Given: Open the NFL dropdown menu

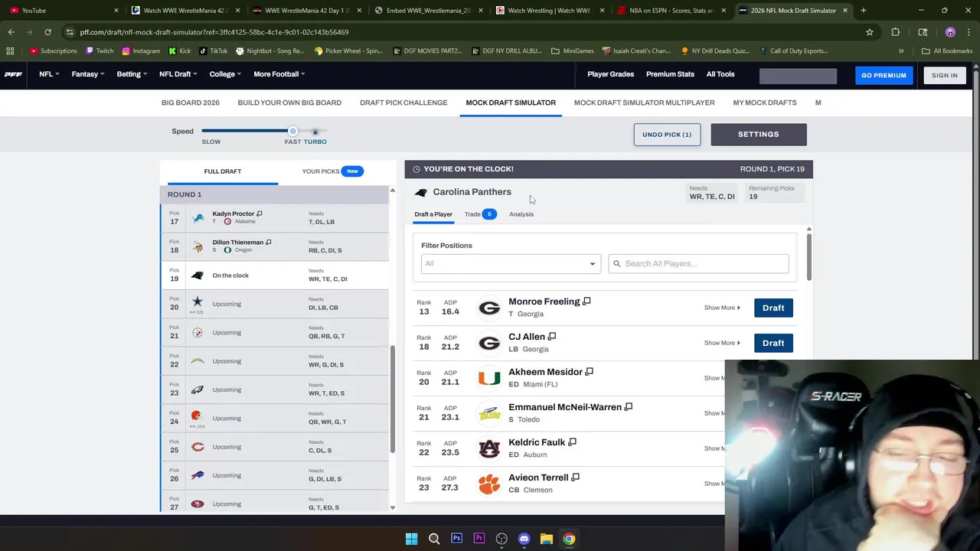Looking at the screenshot, I should click(48, 74).
